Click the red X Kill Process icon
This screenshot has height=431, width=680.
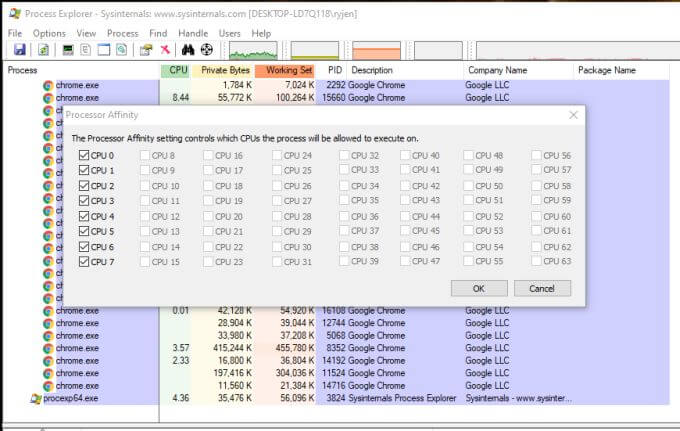[165, 50]
